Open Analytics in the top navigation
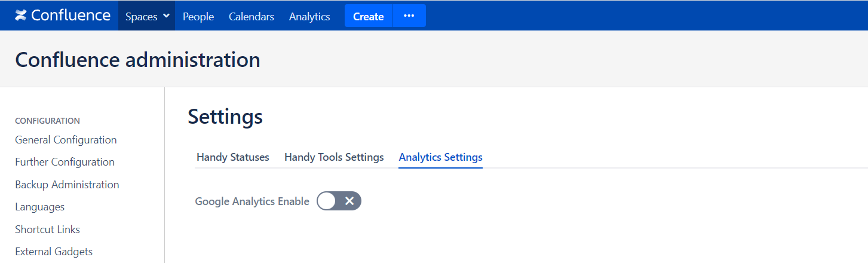 pyautogui.click(x=309, y=16)
